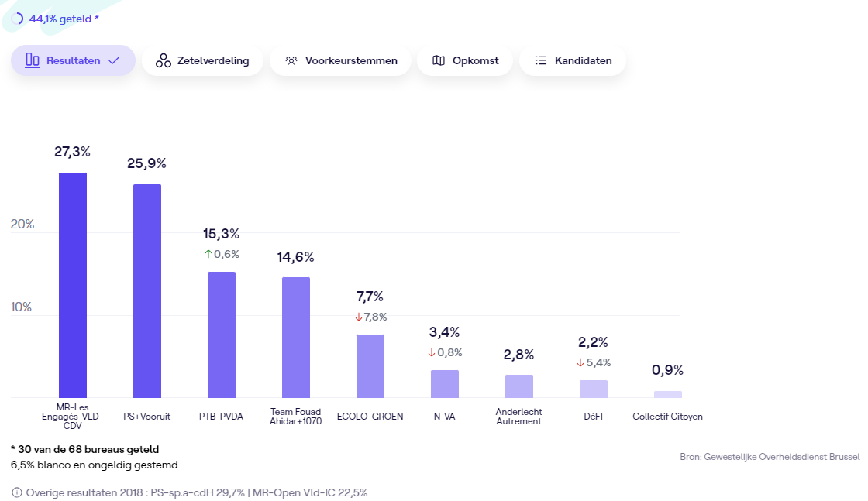The width and height of the screenshot is (868, 501).
Task: Click the MR-Les Engagés-VLD-CDV bar
Action: click(73, 285)
